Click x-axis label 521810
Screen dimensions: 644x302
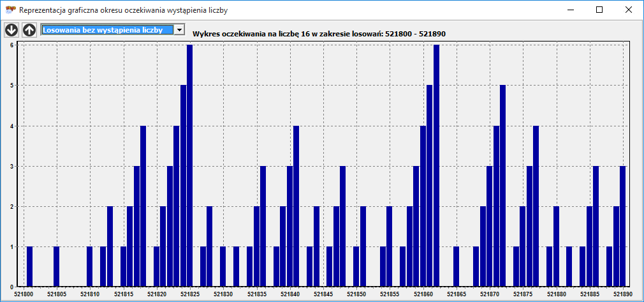(x=90, y=294)
